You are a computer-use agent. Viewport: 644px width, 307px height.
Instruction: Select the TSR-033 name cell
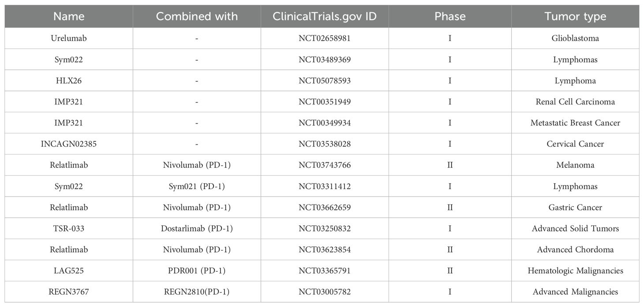[x=68, y=228]
